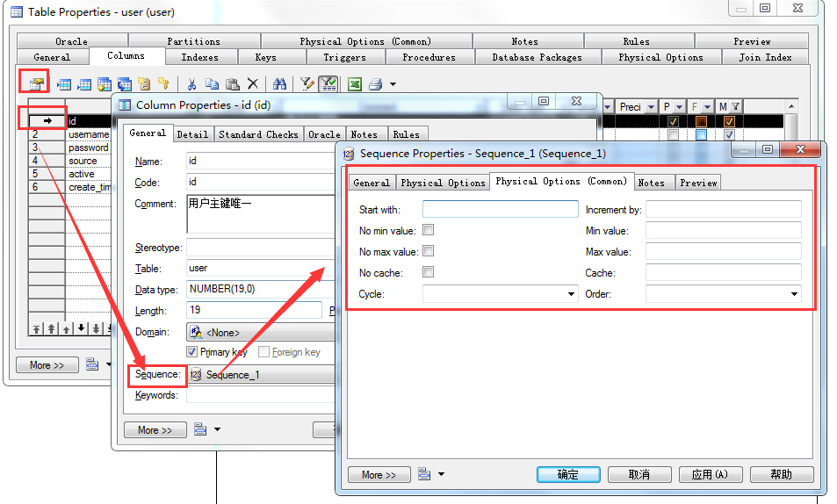Click the Create Key toolbar icon
This screenshot has width=837, height=504.
[164, 83]
